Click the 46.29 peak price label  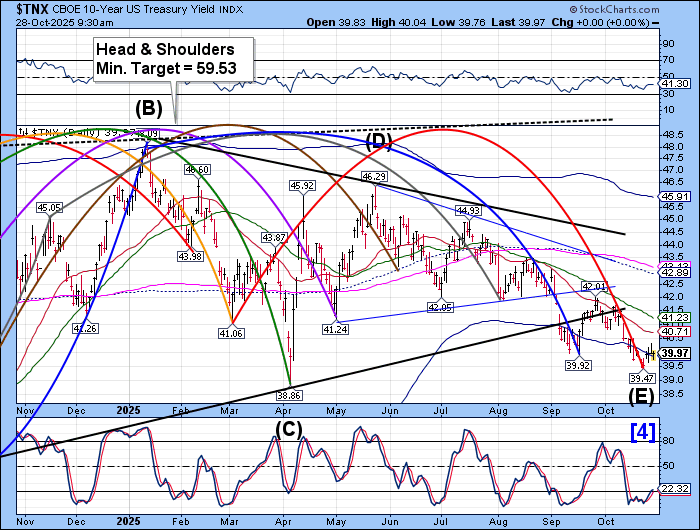(374, 177)
